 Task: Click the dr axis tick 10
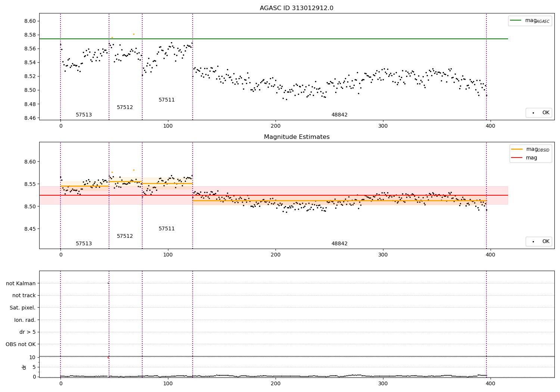(x=32, y=358)
